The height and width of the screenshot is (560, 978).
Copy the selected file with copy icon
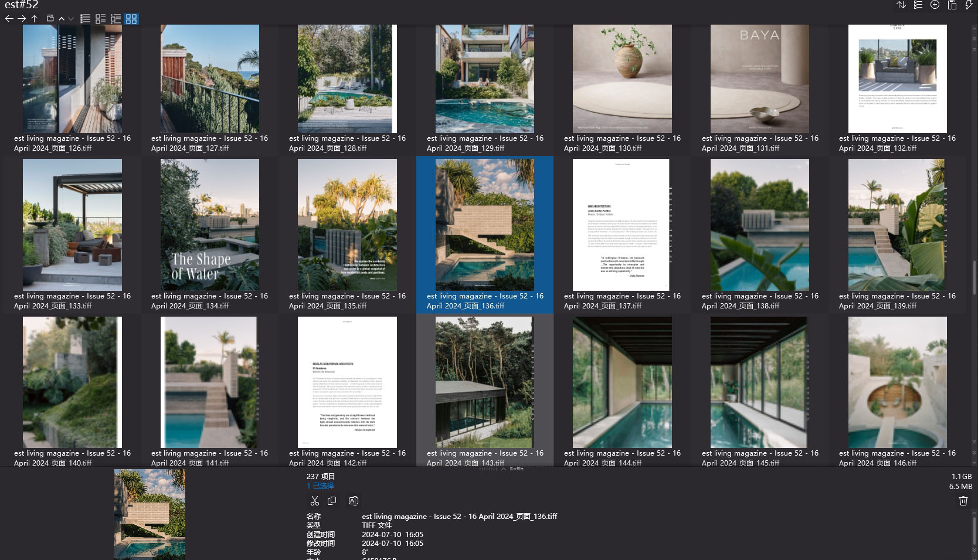[332, 501]
